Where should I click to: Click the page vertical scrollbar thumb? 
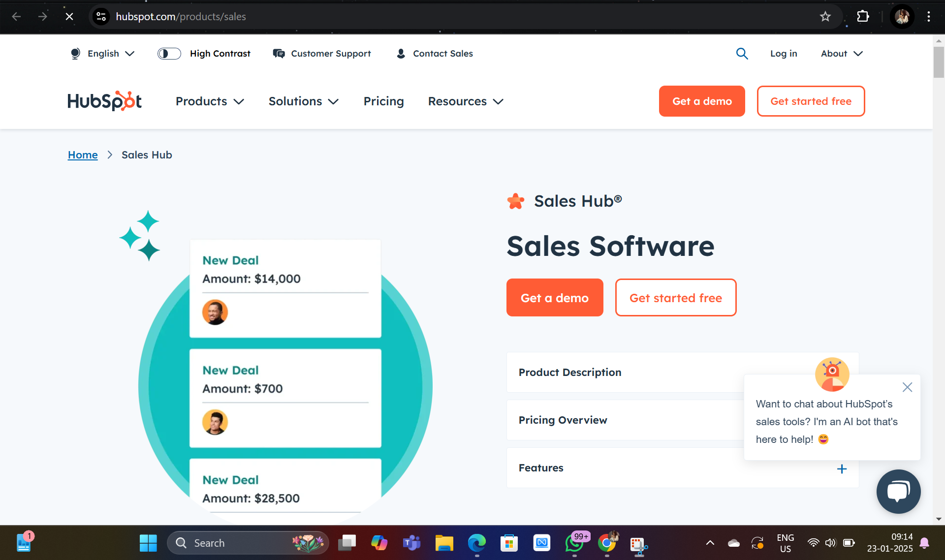[939, 62]
